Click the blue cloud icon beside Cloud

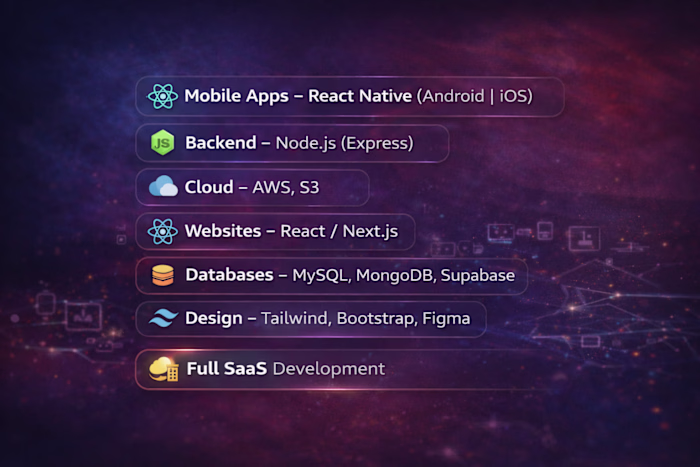pos(163,186)
